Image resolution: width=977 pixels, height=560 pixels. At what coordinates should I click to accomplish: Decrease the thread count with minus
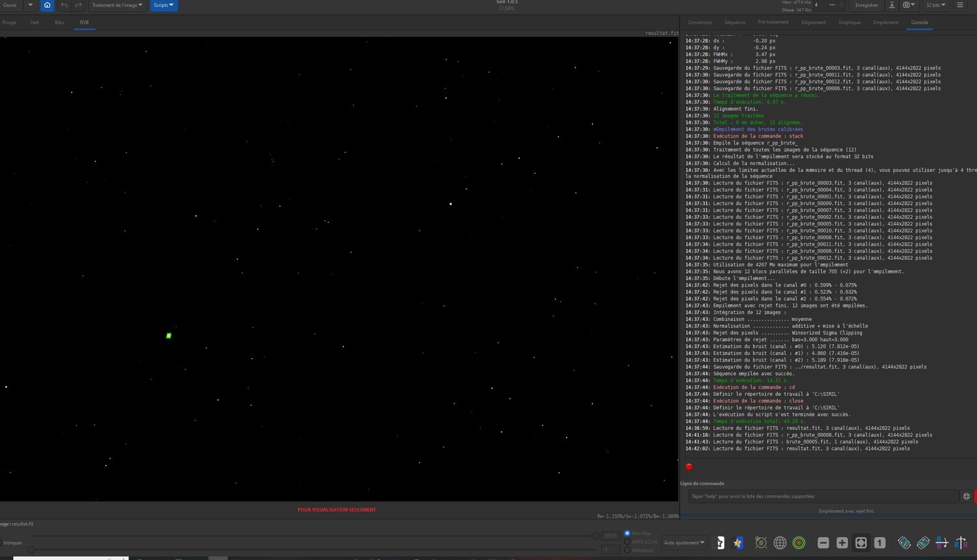(x=832, y=5)
